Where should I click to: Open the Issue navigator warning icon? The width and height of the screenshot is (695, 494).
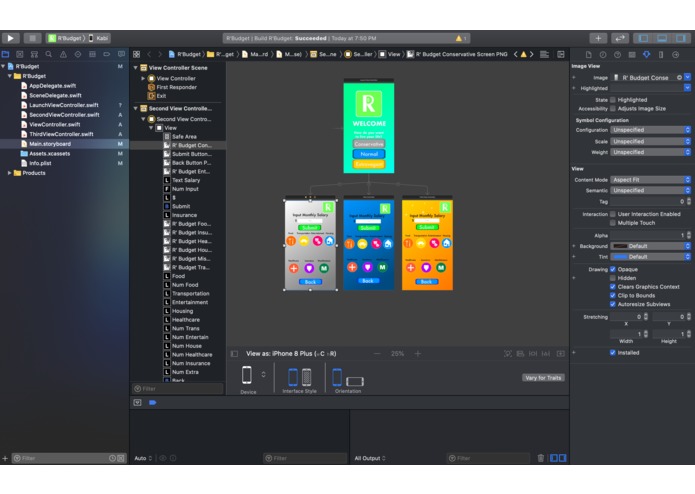63,54
